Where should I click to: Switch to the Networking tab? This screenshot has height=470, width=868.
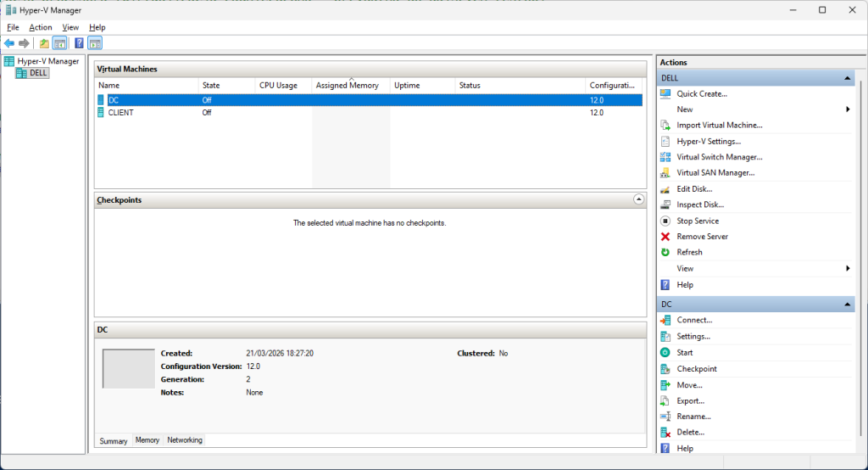185,440
